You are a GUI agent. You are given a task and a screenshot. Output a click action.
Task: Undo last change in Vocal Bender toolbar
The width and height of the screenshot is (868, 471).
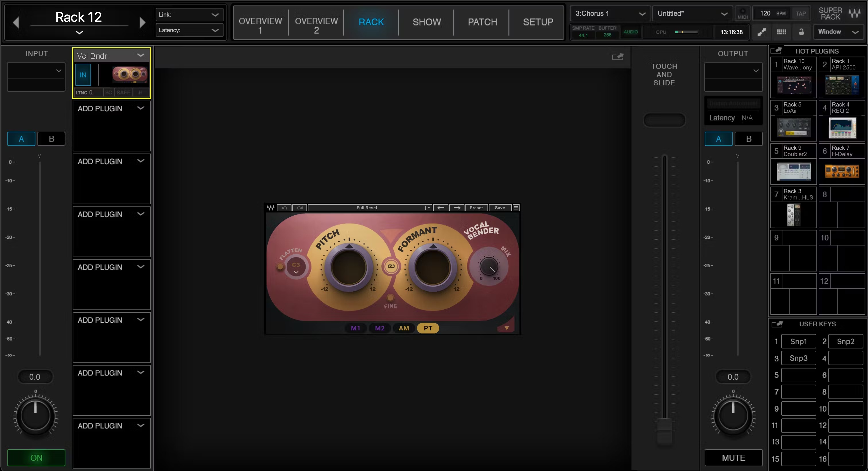(284, 208)
